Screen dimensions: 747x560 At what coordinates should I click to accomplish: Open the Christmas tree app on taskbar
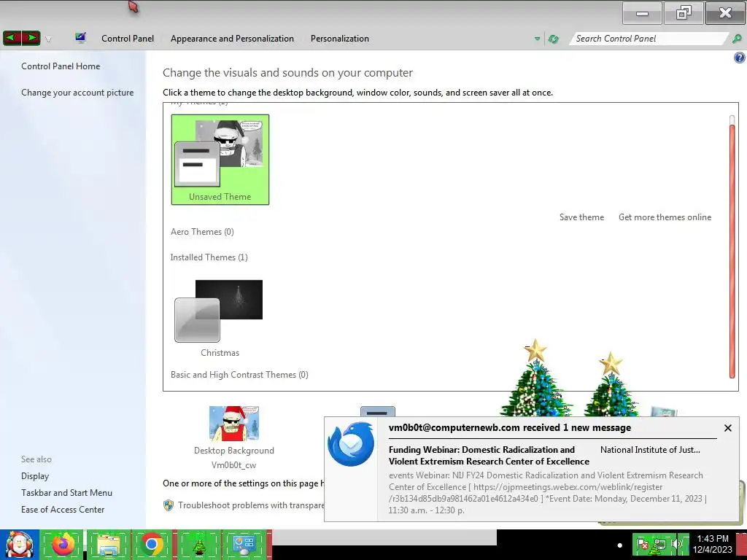click(199, 545)
